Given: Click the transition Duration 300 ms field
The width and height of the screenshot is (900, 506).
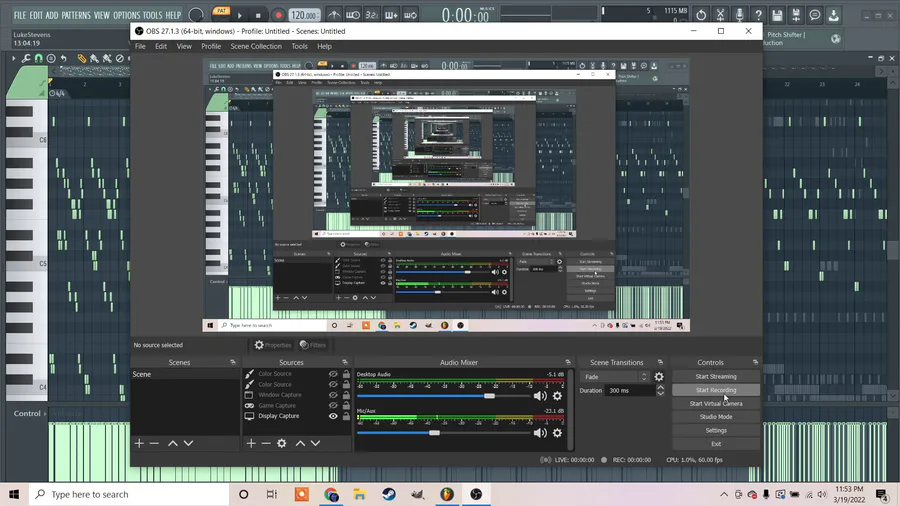Looking at the screenshot, I should [x=630, y=391].
